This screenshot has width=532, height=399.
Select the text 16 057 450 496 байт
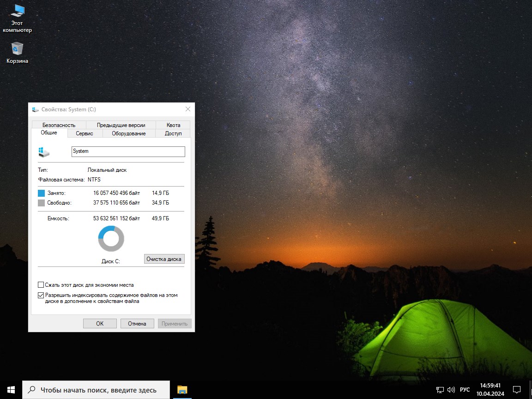(116, 193)
